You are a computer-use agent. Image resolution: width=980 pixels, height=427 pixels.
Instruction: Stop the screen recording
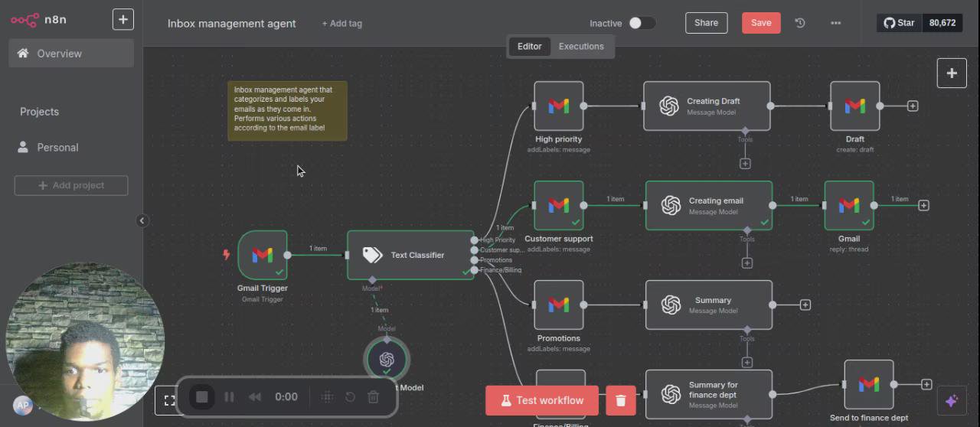[202, 396]
